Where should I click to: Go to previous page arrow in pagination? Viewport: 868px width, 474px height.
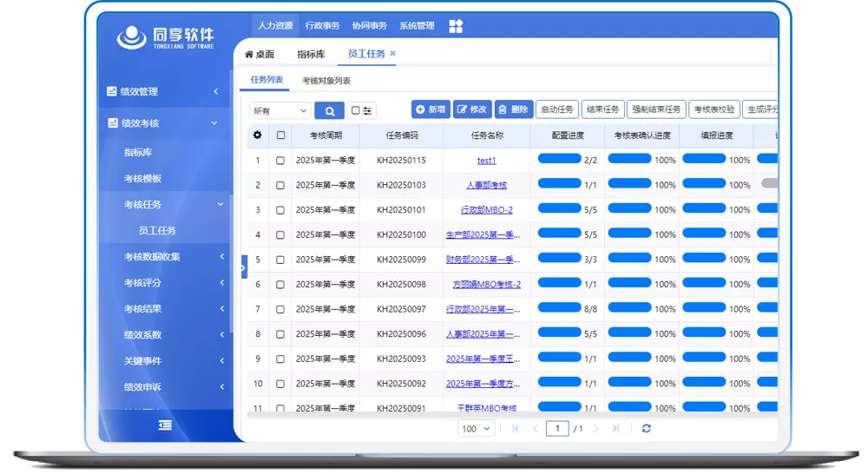click(x=536, y=428)
